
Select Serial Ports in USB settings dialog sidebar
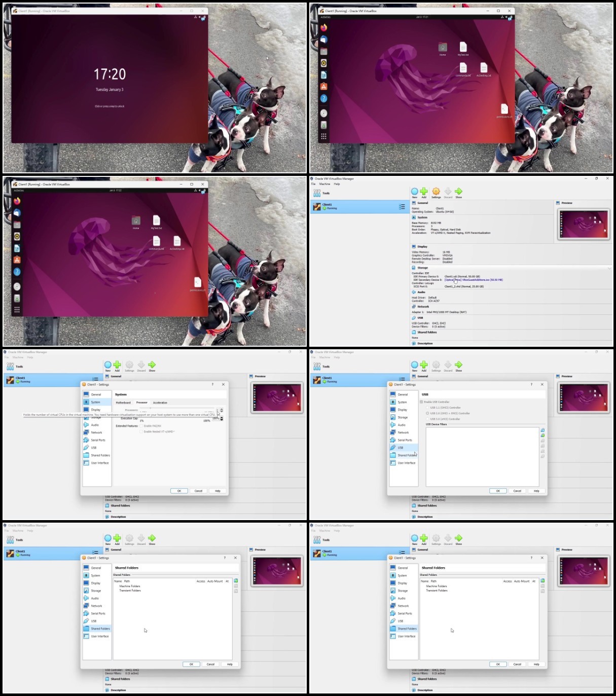coord(405,440)
